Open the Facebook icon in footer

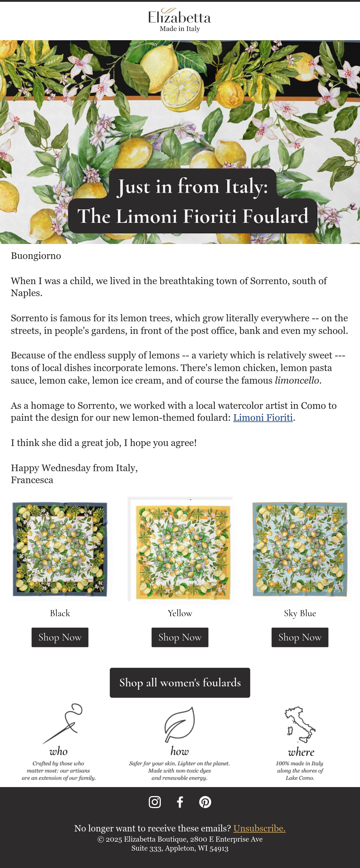click(x=180, y=802)
